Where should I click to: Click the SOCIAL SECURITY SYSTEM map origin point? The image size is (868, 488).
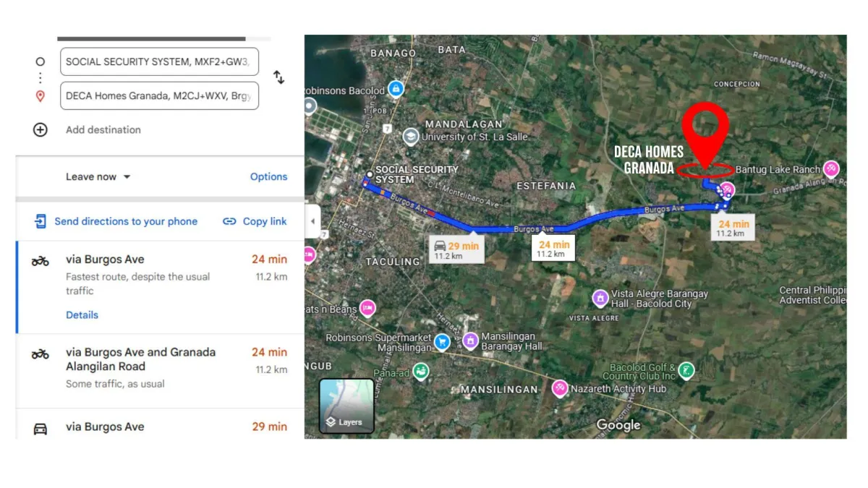coord(370,174)
